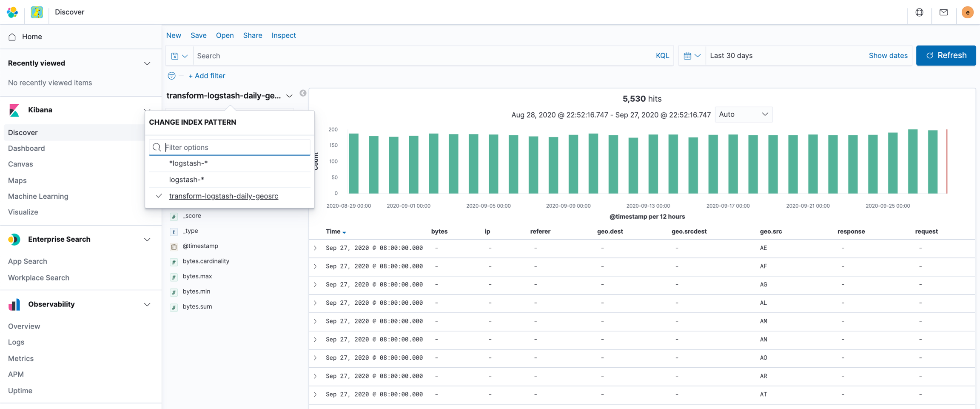Viewport: 980px width, 409px height.
Task: Click the filter options circle icon
Action: (x=171, y=76)
